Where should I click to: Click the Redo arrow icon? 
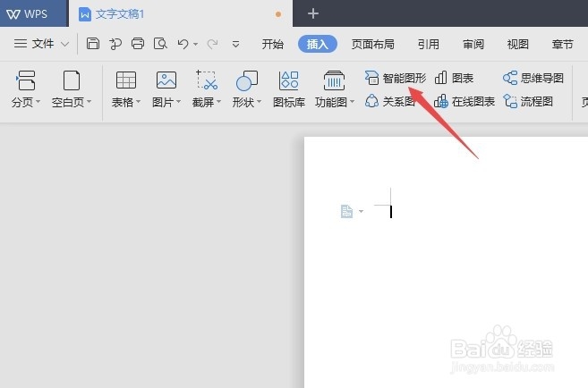tap(213, 44)
